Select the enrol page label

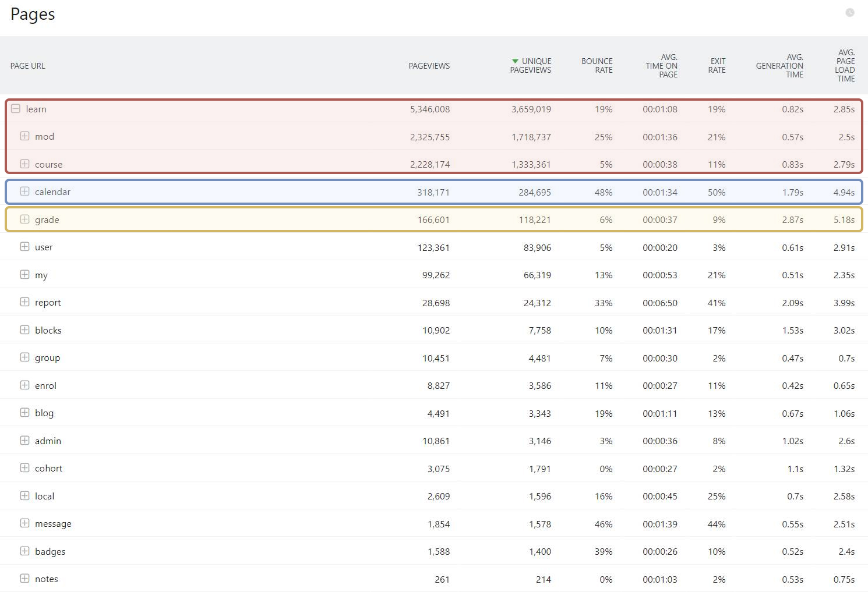(45, 385)
